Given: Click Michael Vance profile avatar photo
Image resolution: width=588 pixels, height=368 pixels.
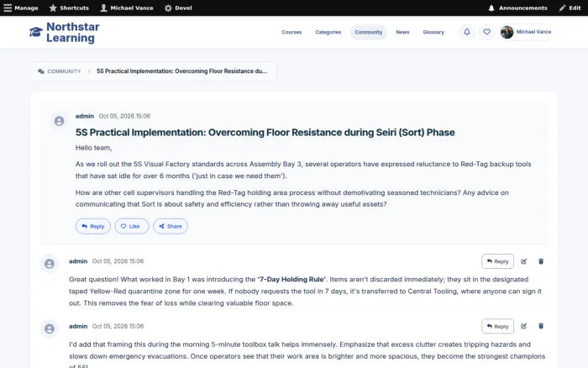Looking at the screenshot, I should tap(507, 32).
